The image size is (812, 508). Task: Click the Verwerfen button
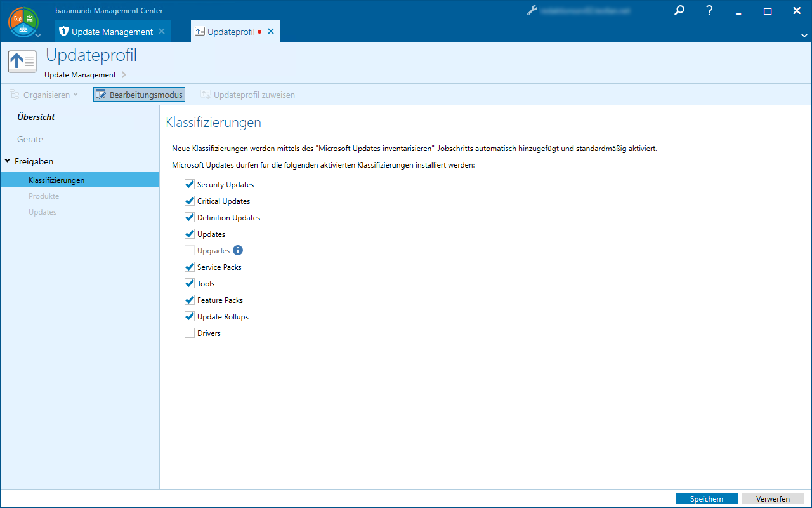(x=773, y=498)
